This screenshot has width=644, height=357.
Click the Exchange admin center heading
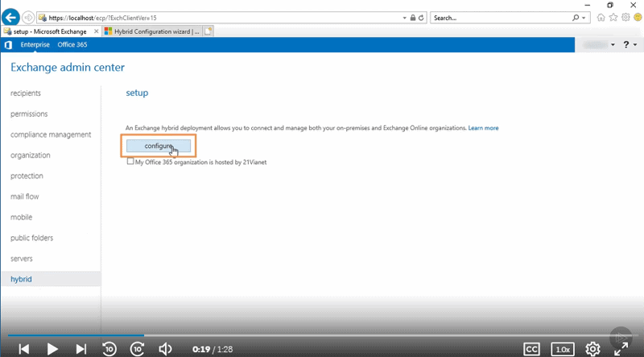tap(68, 68)
